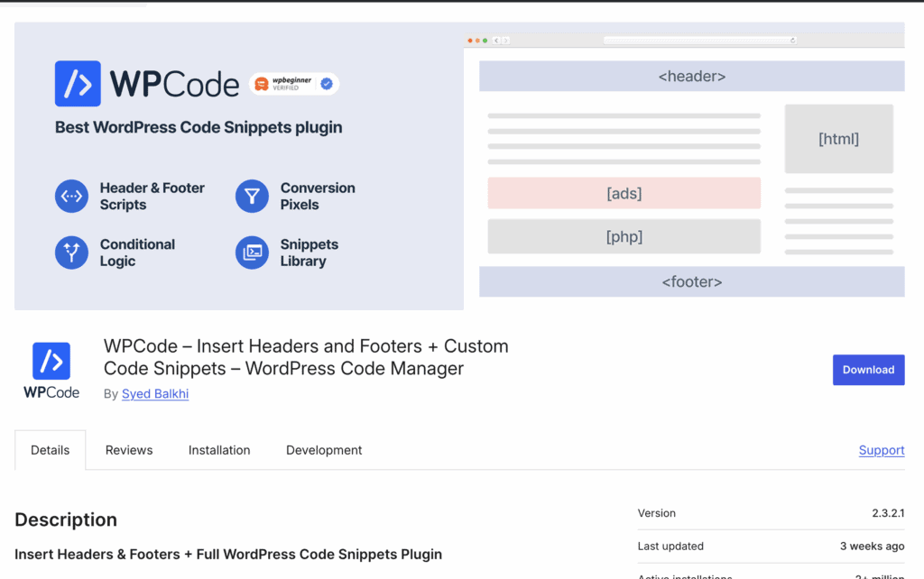Click the blue verified checkmark icon

coord(327,84)
